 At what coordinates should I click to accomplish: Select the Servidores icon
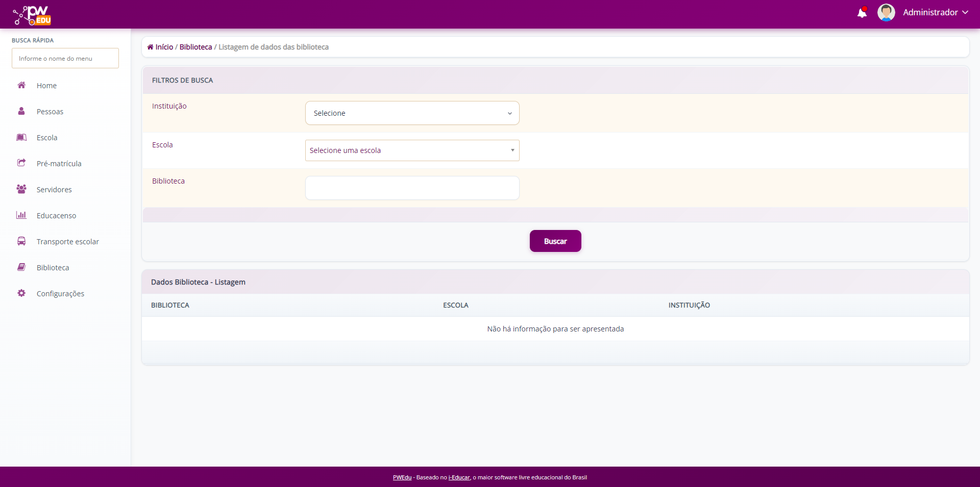21,189
